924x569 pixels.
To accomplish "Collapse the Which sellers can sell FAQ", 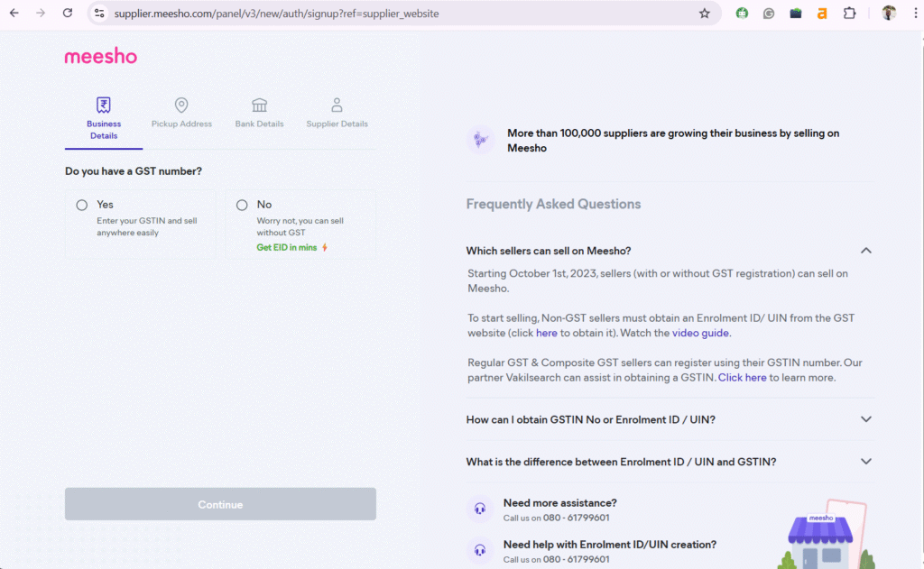I will point(865,251).
